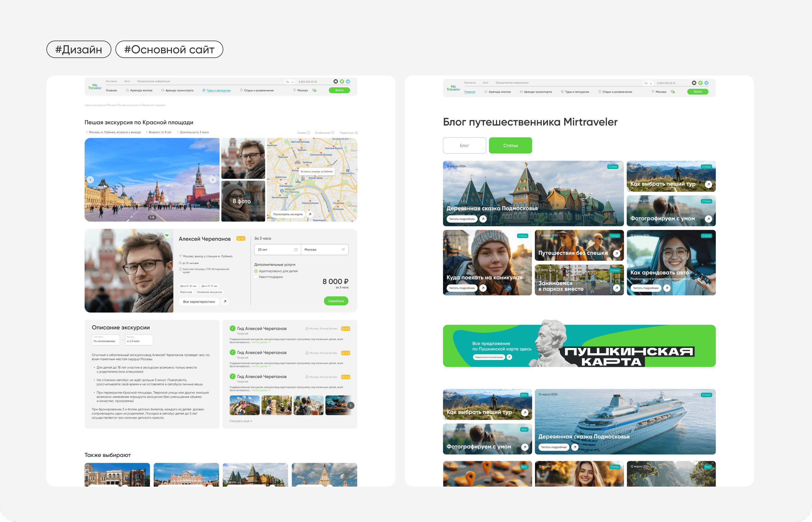Select Адаптировано для детей option
Viewport: 812px width, 522px height.
tap(256, 271)
